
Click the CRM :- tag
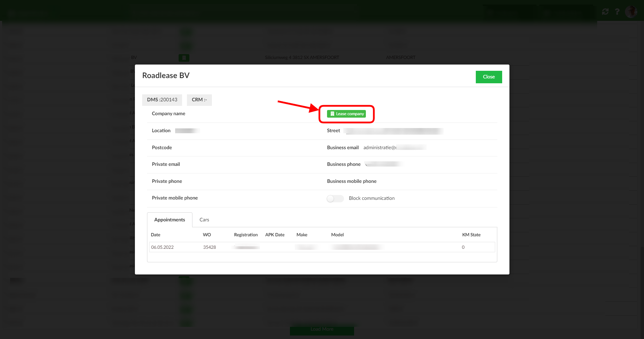[x=199, y=100]
